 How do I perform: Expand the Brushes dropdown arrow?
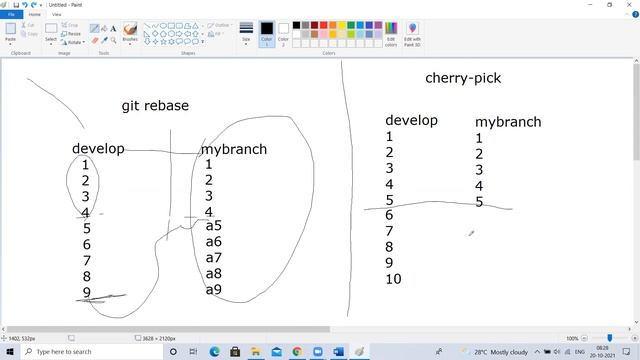(x=130, y=43)
